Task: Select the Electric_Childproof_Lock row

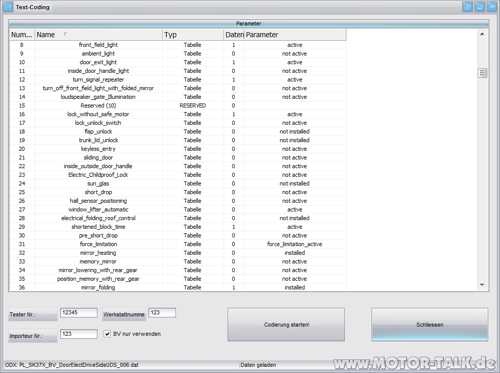Action: [178, 175]
